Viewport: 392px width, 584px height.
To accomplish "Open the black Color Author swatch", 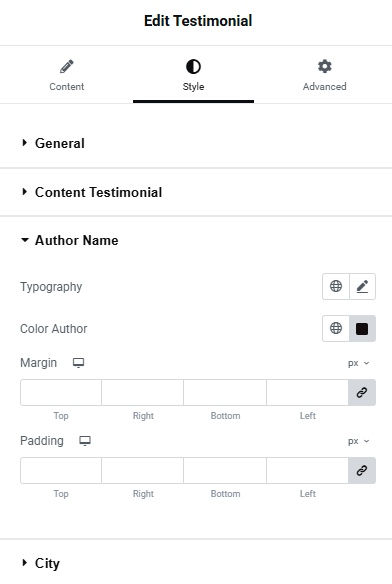I will [362, 328].
